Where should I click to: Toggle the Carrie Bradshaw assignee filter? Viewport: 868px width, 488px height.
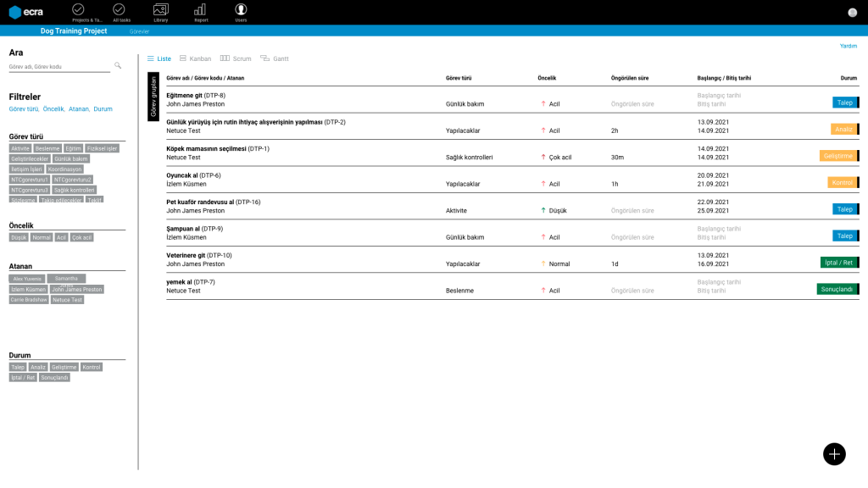tap(29, 300)
